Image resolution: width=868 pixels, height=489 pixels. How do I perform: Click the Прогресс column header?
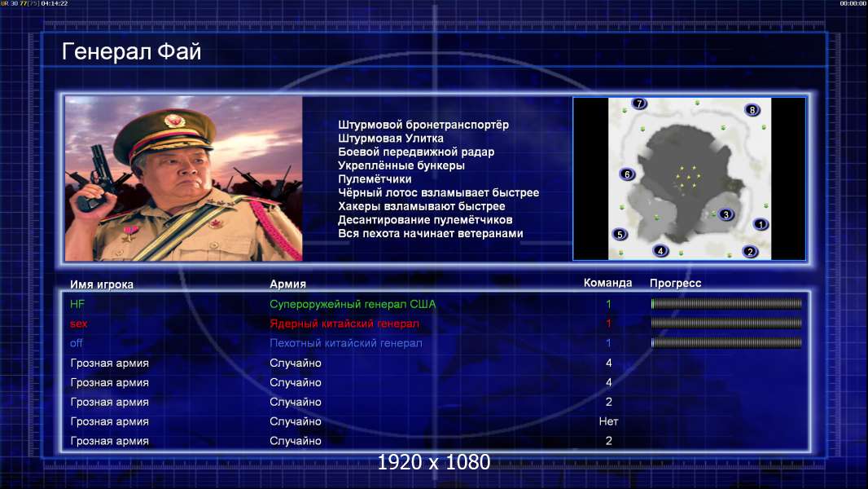click(x=675, y=284)
